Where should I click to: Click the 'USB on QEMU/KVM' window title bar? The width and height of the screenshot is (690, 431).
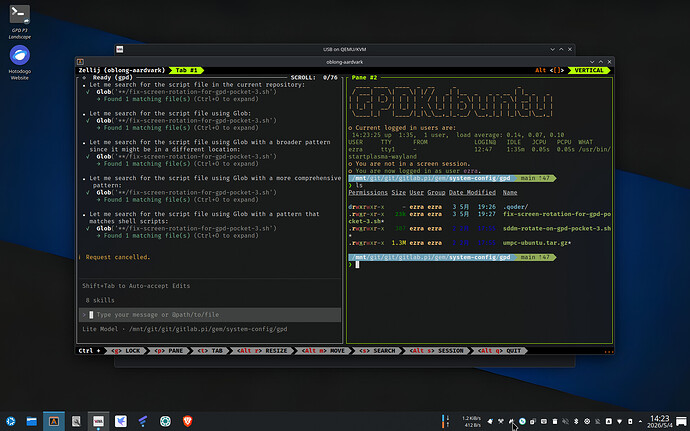[x=345, y=49]
